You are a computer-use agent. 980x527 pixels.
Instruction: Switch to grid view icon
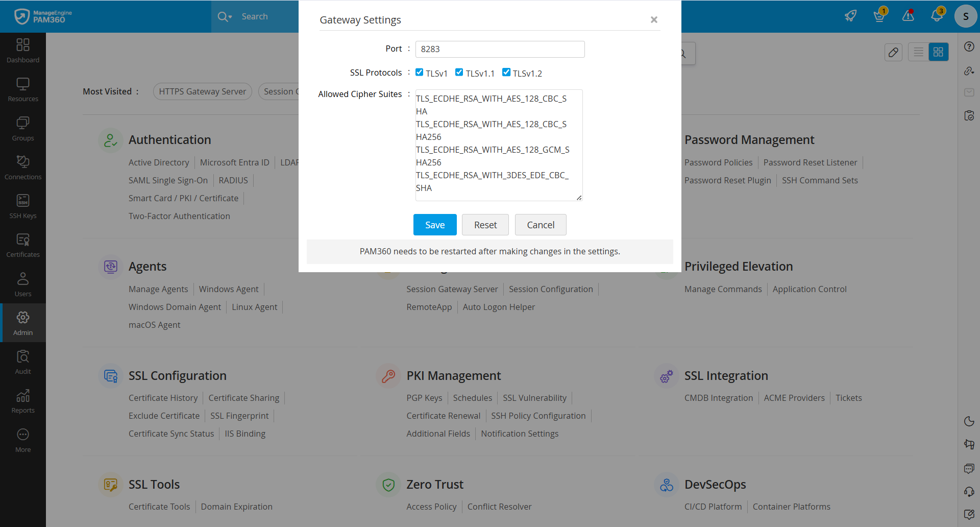[938, 52]
